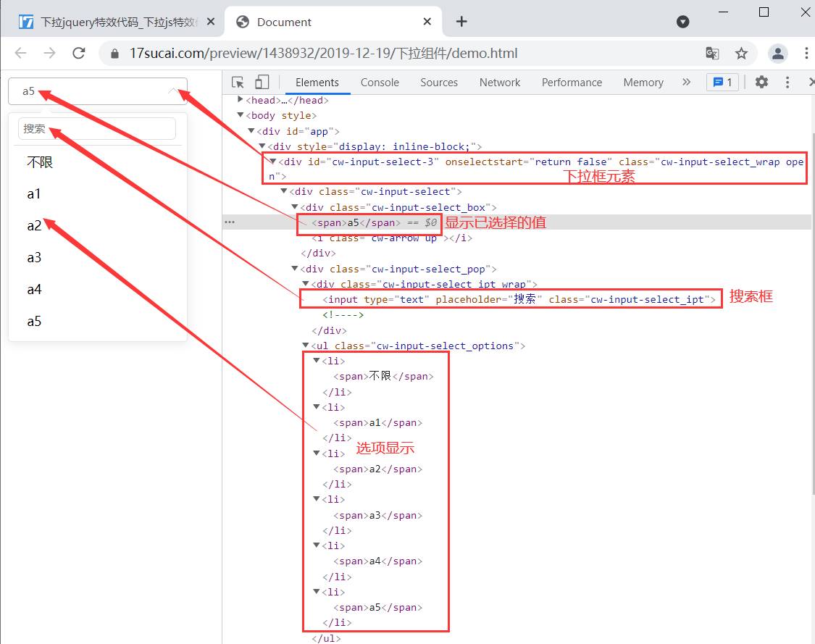Open the Chrome profile avatar
The width and height of the screenshot is (815, 644).
pos(777,53)
